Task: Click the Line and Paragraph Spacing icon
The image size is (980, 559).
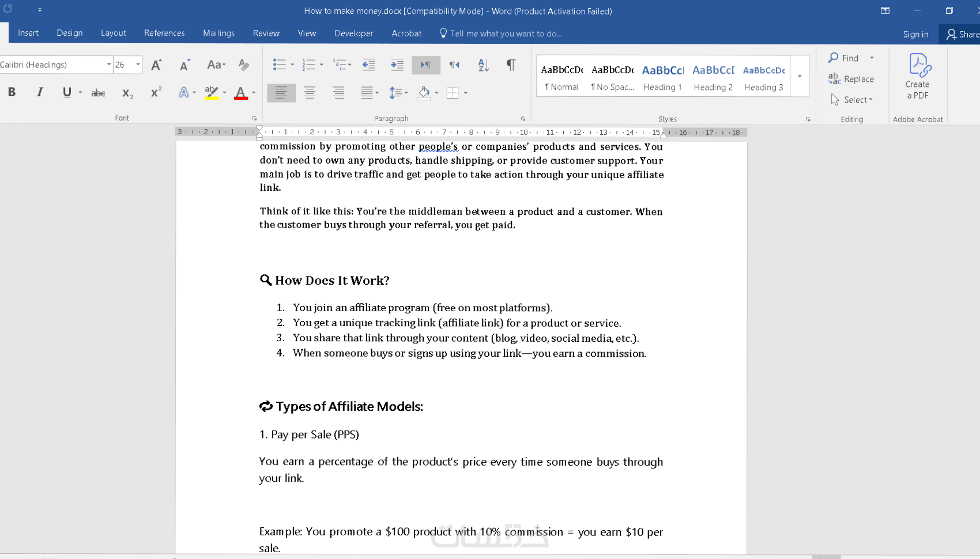Action: 395,92
